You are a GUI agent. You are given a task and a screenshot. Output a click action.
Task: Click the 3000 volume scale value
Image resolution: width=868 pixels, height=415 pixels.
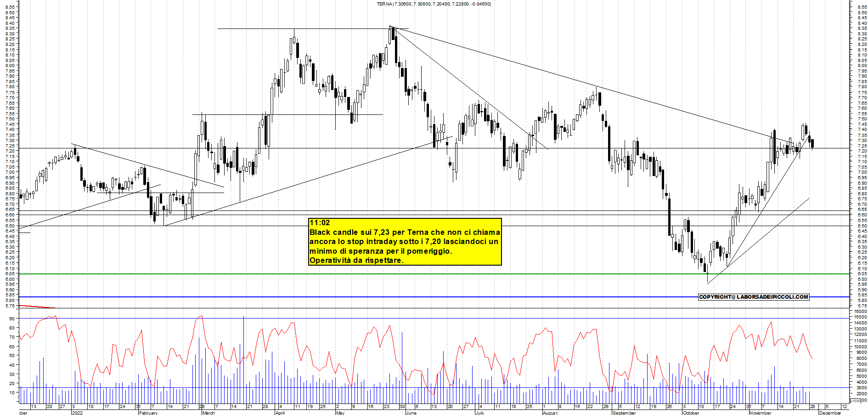point(861,388)
